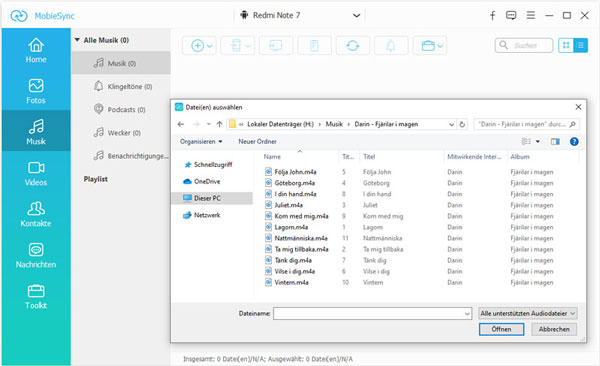The image size is (600, 366).
Task: Open the Nachrichten section
Action: [x=36, y=255]
